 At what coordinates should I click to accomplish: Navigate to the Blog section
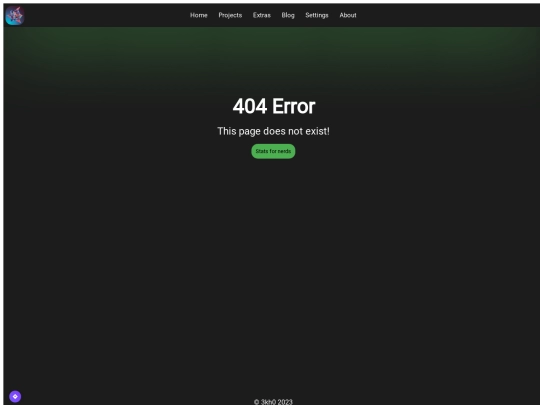pos(288,15)
